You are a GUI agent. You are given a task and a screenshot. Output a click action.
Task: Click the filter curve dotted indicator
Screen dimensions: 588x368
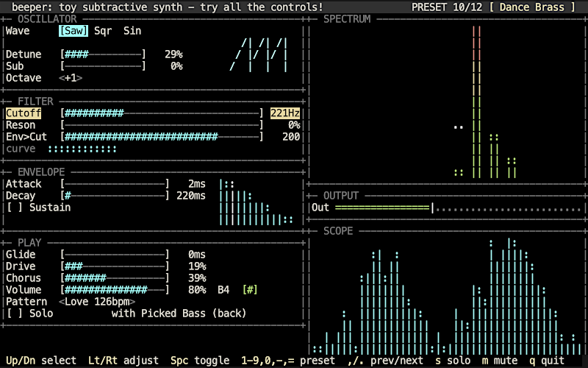82,149
